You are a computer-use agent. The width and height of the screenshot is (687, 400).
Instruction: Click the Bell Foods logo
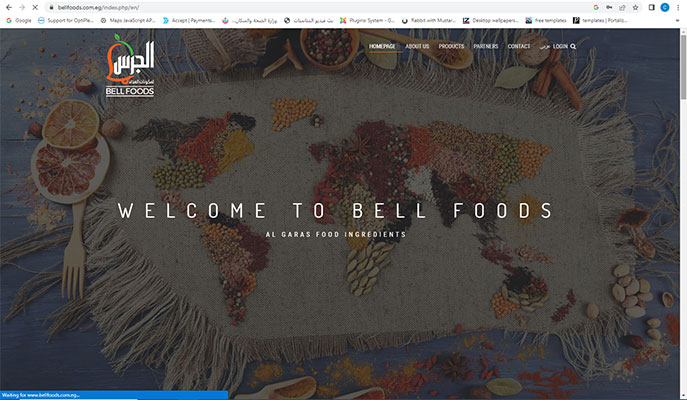(x=130, y=65)
